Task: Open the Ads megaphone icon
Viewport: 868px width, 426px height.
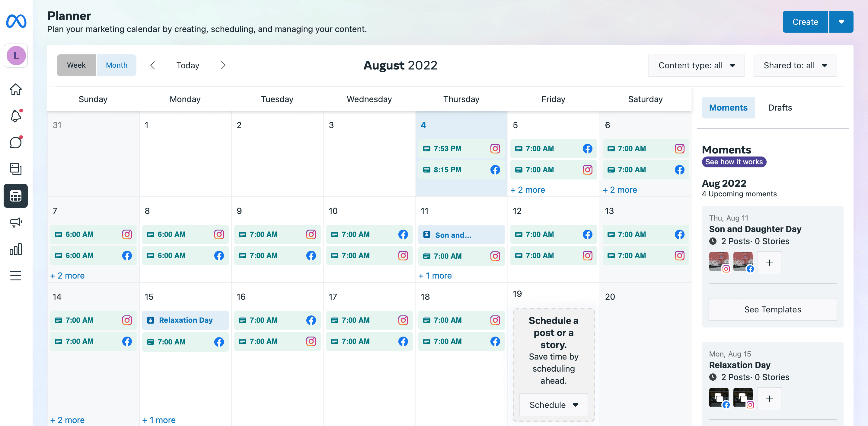Action: pyautogui.click(x=15, y=222)
